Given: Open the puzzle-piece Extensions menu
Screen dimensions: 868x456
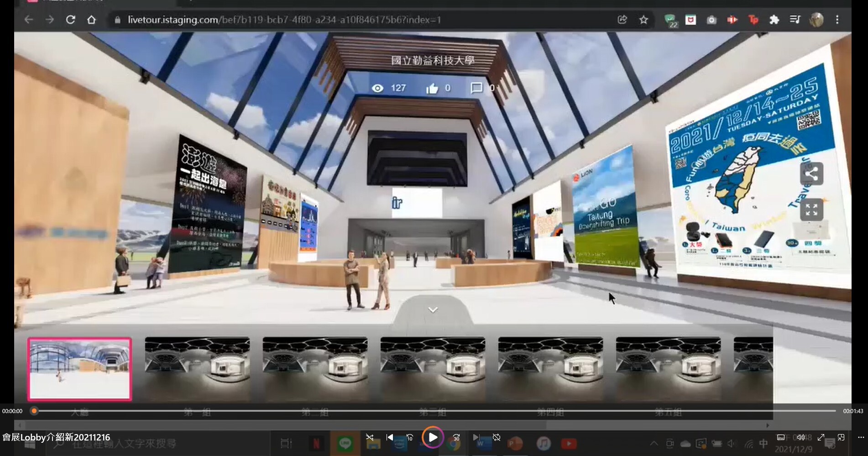Looking at the screenshot, I should point(774,20).
